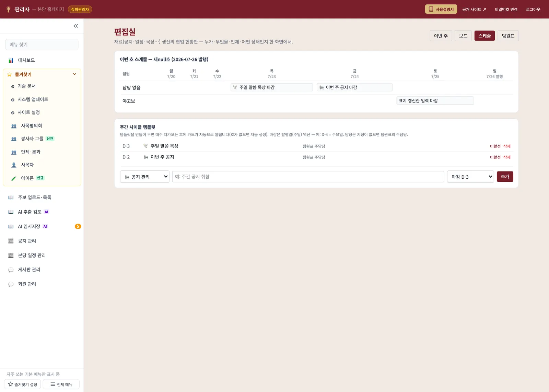Click gear icon next to 사이트 설정
Screen dimensions: 549x392
click(x=13, y=113)
